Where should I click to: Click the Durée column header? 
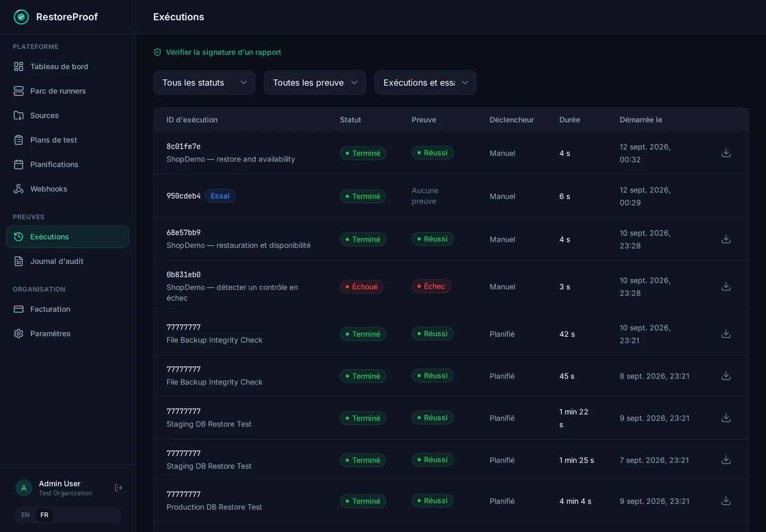tap(570, 120)
